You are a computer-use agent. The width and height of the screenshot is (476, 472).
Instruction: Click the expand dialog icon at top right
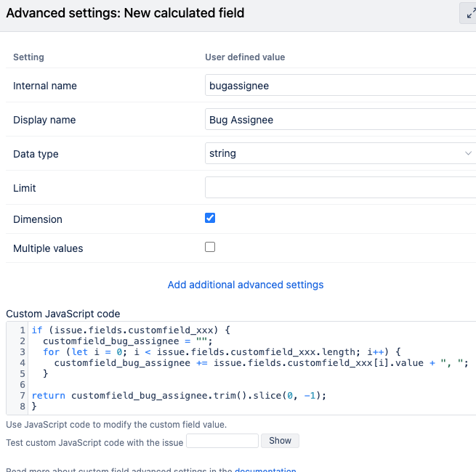pyautogui.click(x=469, y=13)
